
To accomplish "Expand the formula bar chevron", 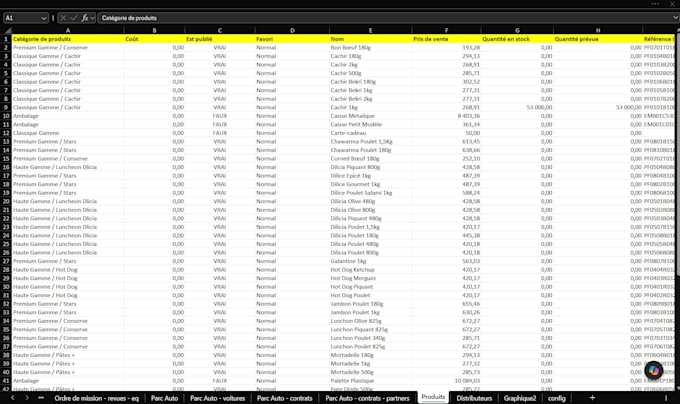I will point(675,18).
